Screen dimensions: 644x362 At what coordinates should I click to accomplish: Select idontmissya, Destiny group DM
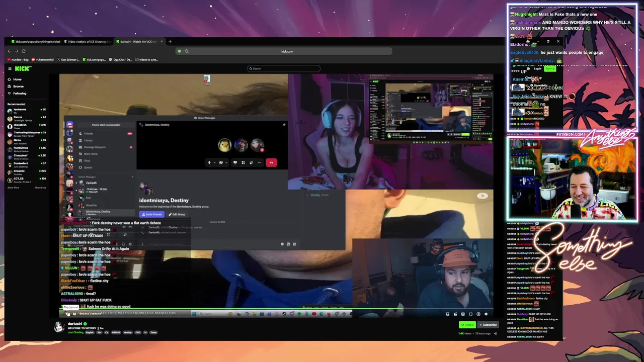106,212
